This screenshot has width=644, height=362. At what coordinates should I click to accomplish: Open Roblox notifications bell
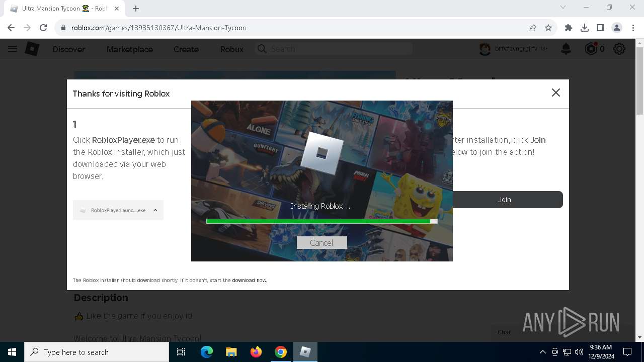tap(566, 49)
